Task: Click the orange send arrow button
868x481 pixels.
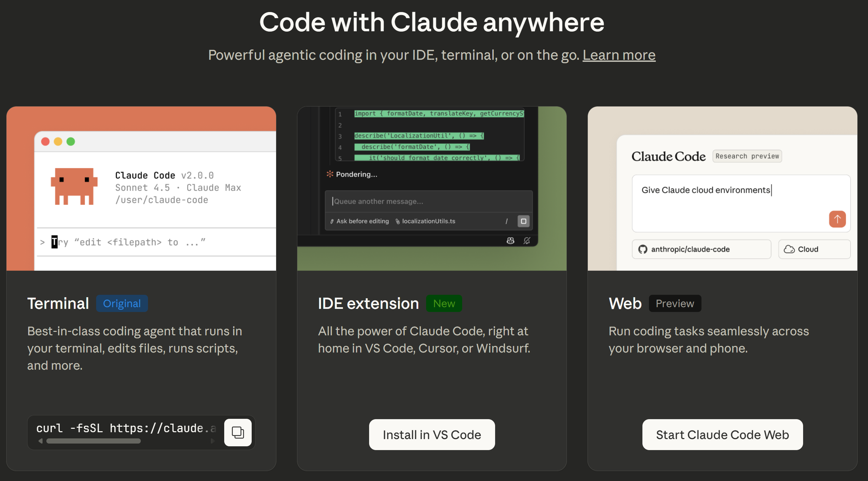Action: [837, 219]
